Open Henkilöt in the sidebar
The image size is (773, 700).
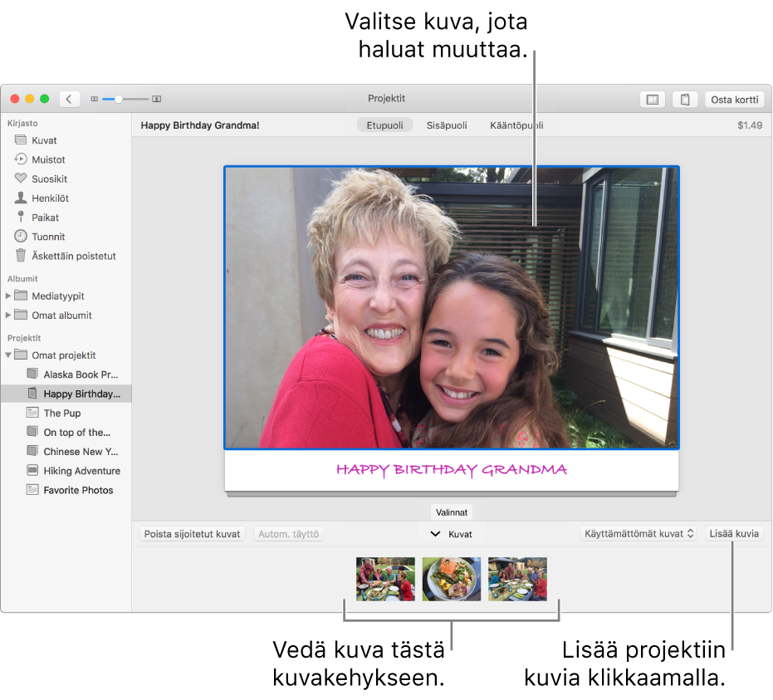click(50, 198)
